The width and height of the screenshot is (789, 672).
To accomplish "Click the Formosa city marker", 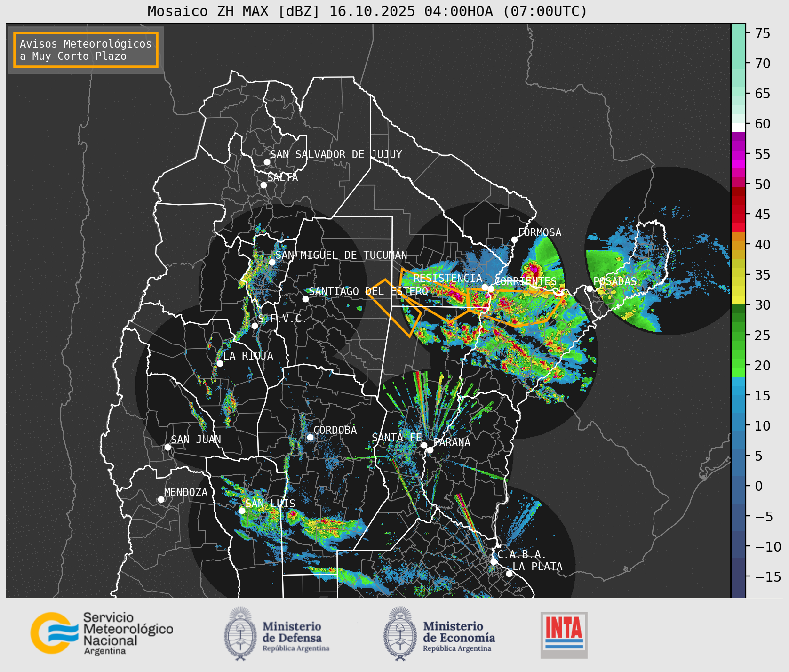I will click(x=514, y=240).
